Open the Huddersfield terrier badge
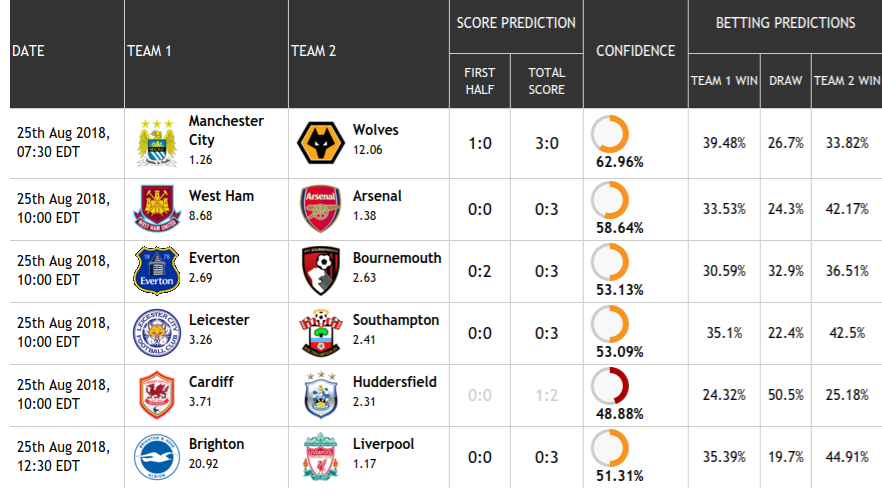 coord(321,395)
